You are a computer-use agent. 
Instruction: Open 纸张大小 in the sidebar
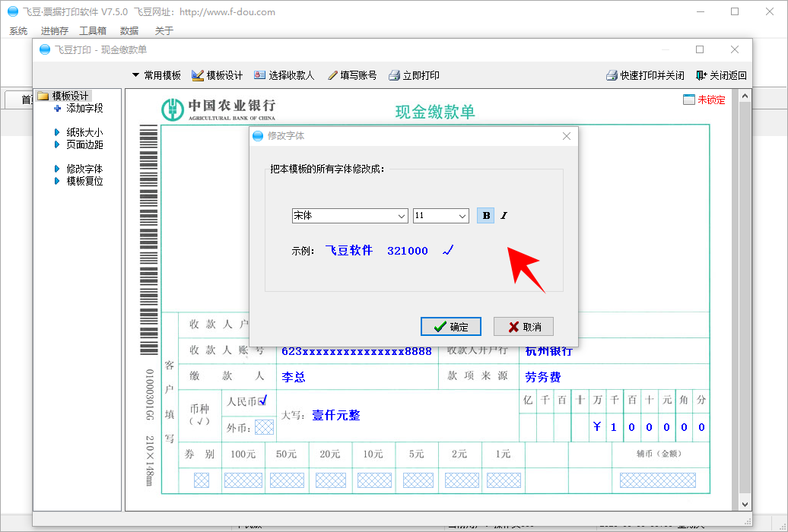tap(84, 132)
